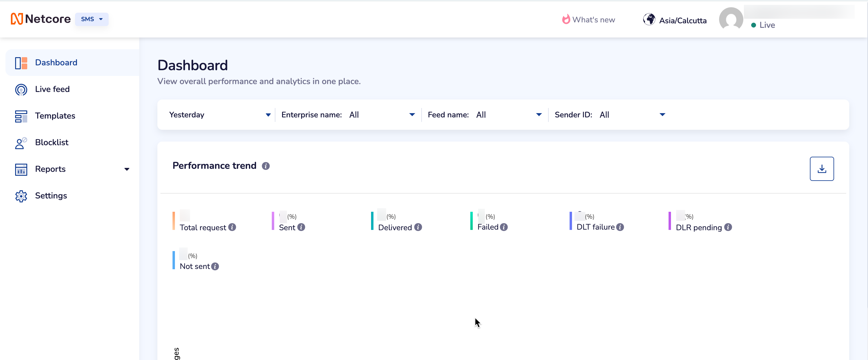Toggle the Failed metric in the legend
This screenshot has width=868, height=360.
(488, 227)
